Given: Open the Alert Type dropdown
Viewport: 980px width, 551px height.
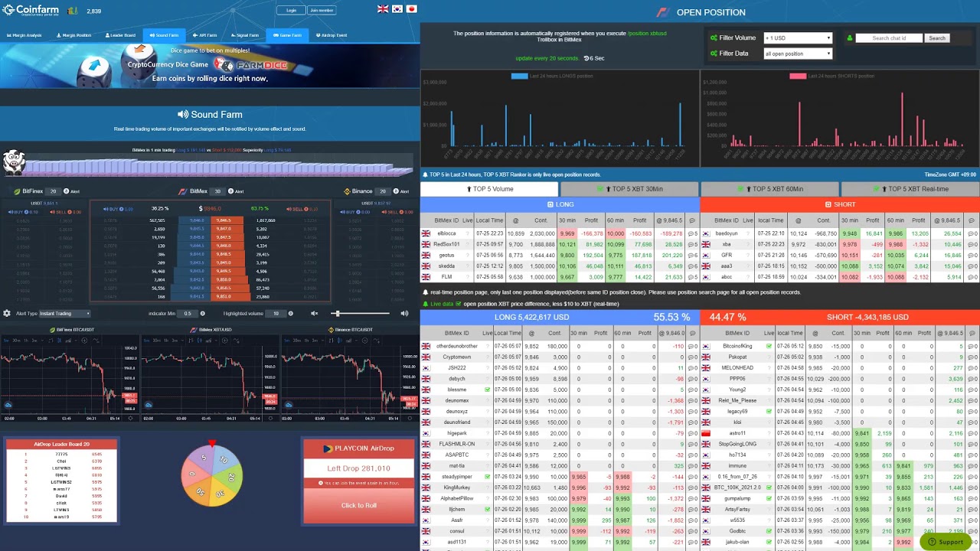Looking at the screenshot, I should [x=65, y=313].
